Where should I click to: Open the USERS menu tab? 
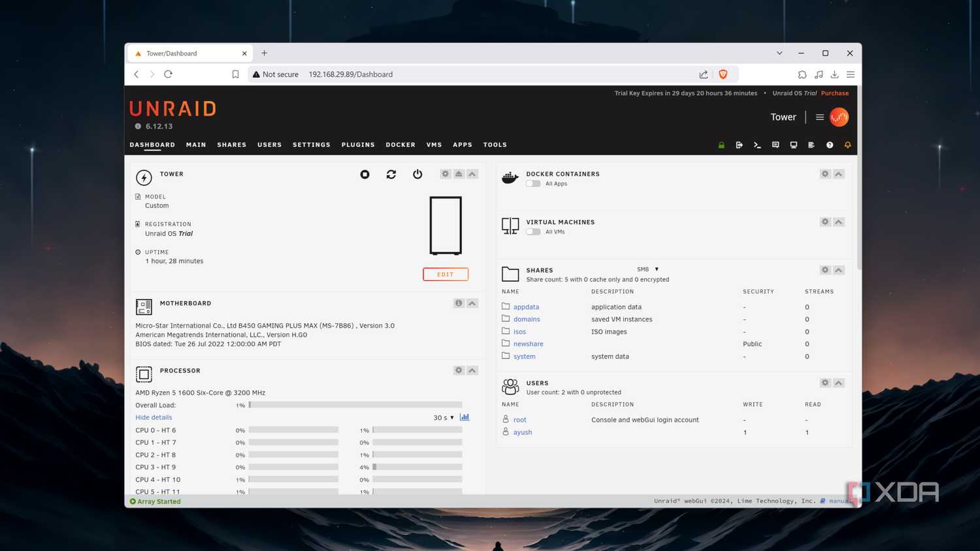(270, 145)
